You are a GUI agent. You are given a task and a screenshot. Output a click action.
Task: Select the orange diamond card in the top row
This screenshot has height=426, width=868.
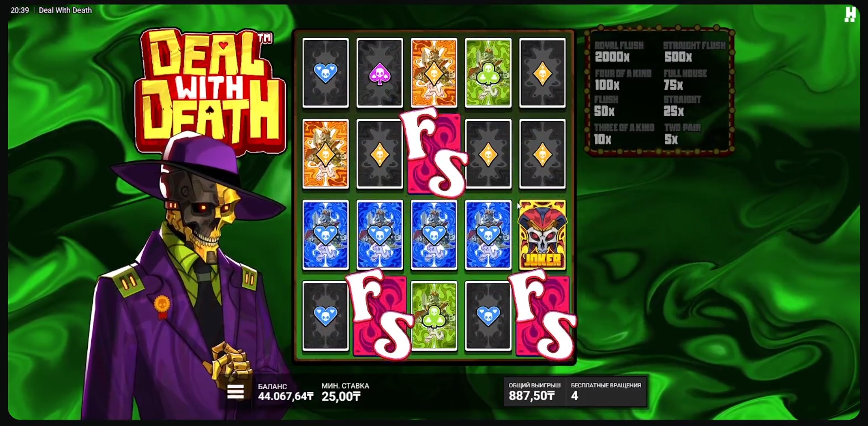(x=434, y=72)
